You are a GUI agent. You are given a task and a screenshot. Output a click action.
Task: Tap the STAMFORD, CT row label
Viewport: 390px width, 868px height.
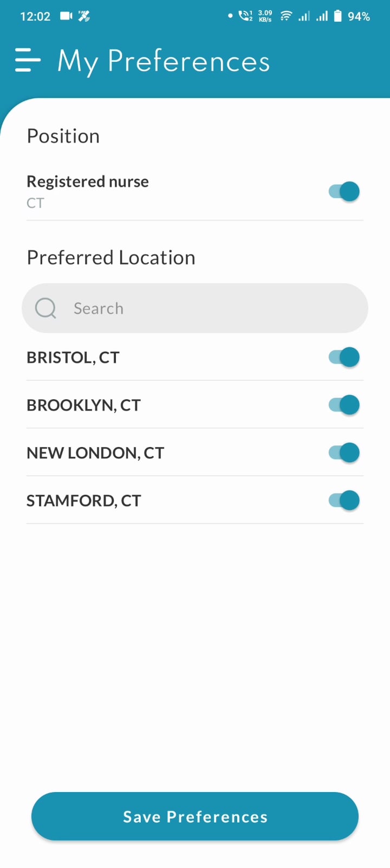84,501
